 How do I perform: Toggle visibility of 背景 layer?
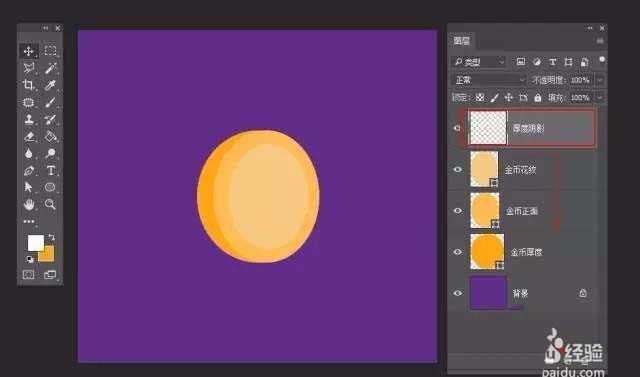coord(458,293)
